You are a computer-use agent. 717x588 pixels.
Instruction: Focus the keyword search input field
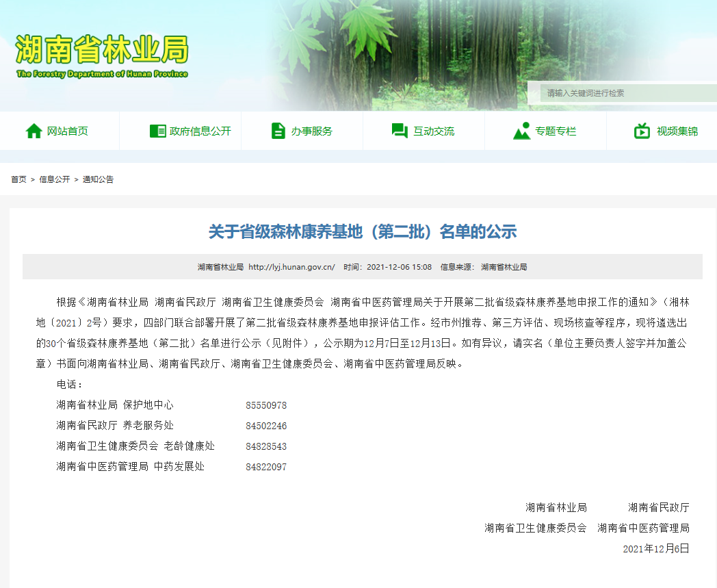pos(626,93)
